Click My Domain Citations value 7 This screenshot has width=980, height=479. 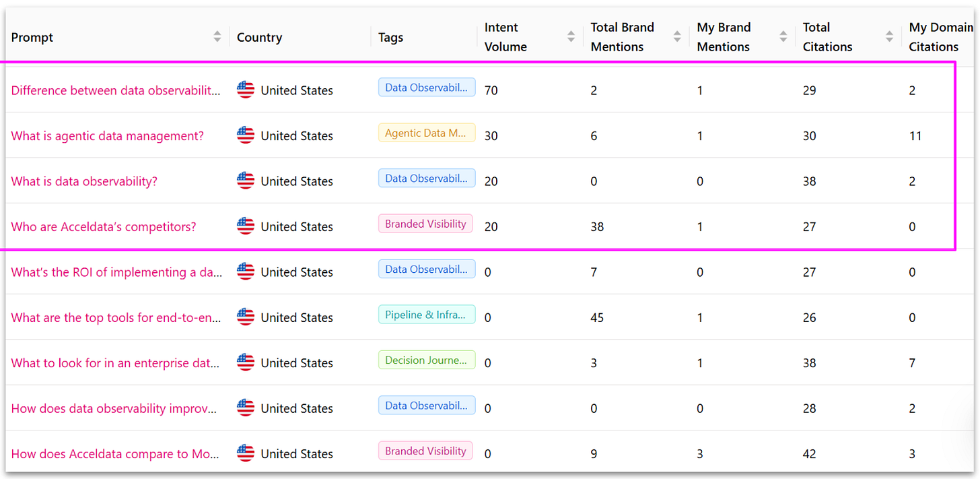click(912, 363)
